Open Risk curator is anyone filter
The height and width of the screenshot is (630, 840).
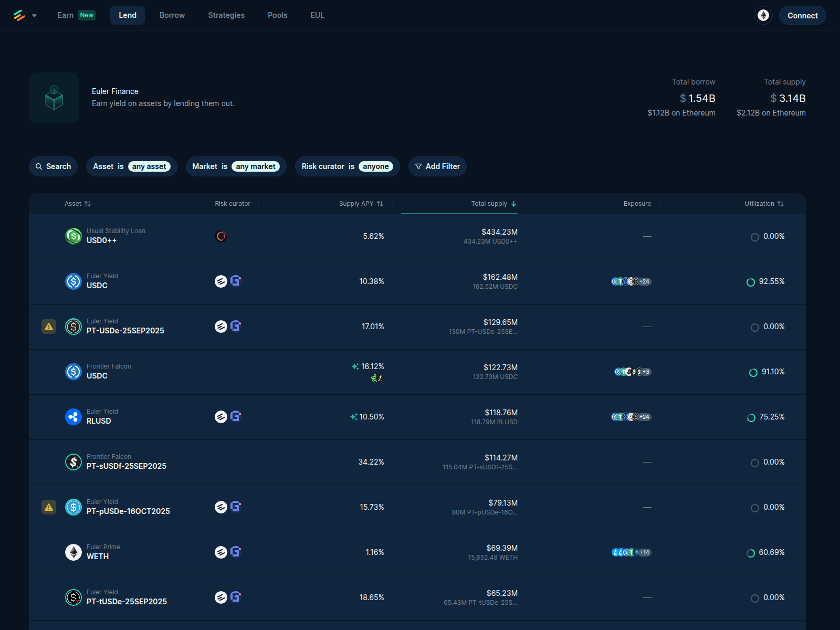click(x=347, y=166)
